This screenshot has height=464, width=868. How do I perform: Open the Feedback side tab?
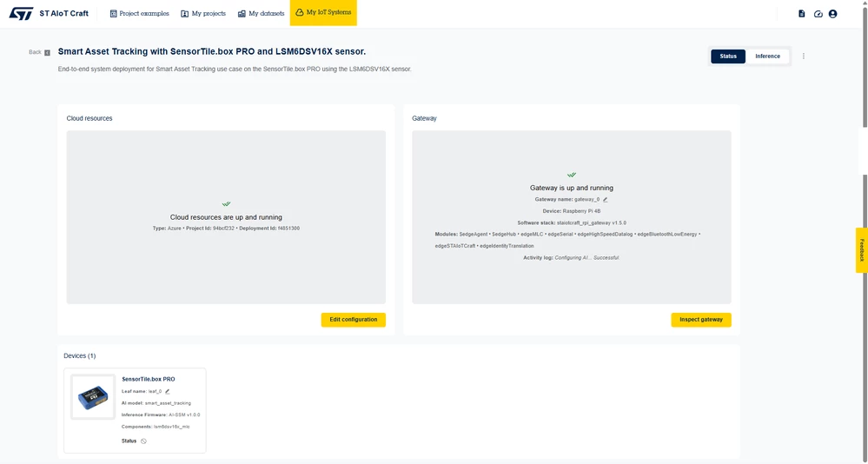click(x=861, y=250)
